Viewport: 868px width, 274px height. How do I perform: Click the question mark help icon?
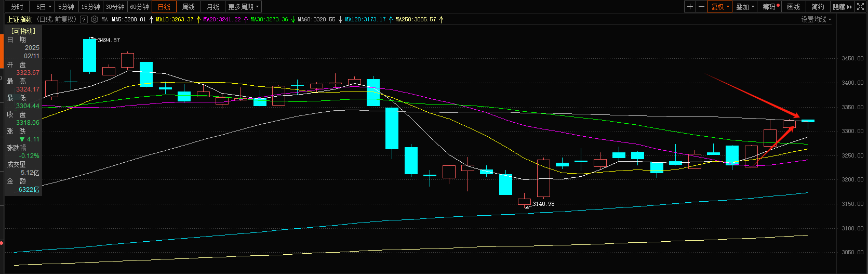click(x=84, y=20)
